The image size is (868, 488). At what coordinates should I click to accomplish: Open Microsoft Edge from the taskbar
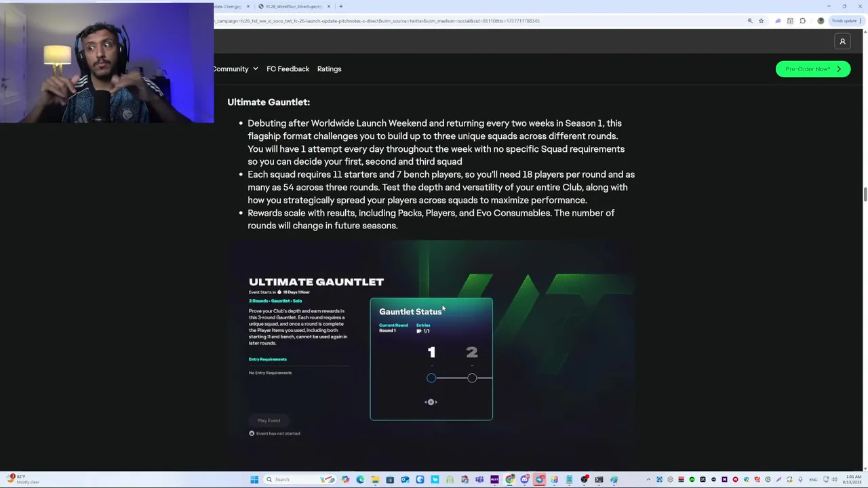pyautogui.click(x=360, y=480)
